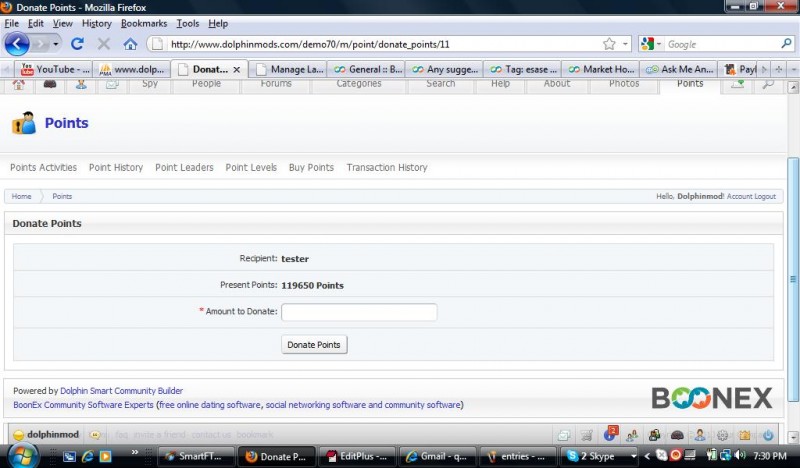Go to browser home page icon

[x=130, y=44]
